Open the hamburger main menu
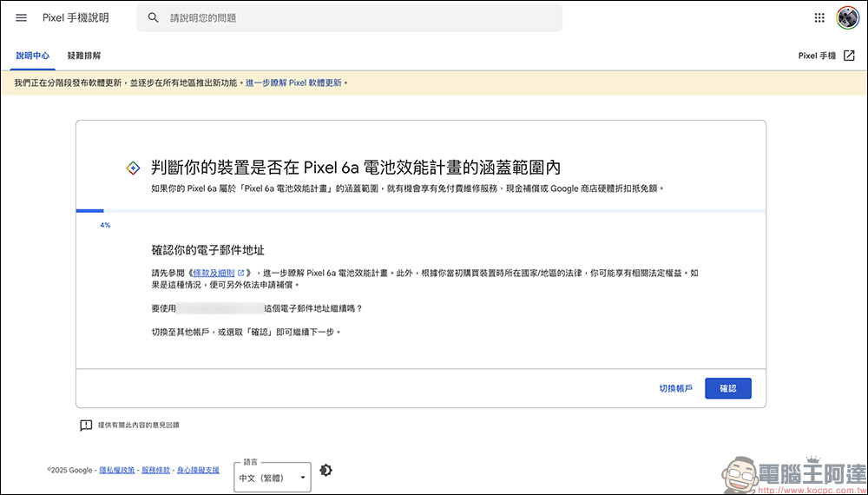 [21, 17]
